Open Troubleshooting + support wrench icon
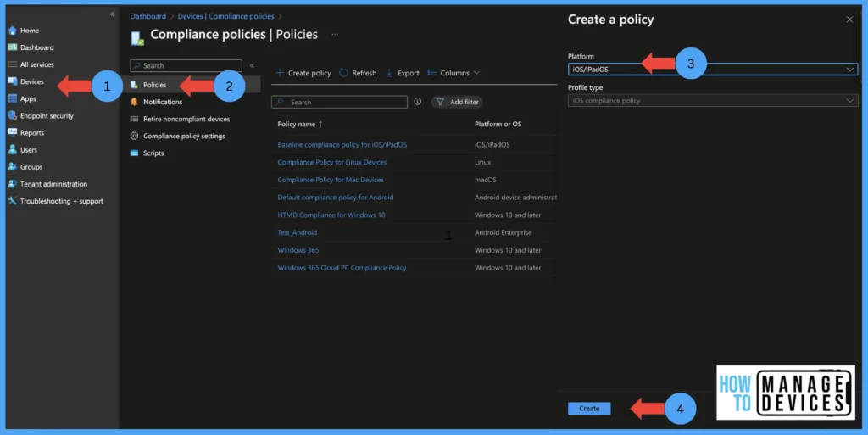 pyautogui.click(x=12, y=201)
